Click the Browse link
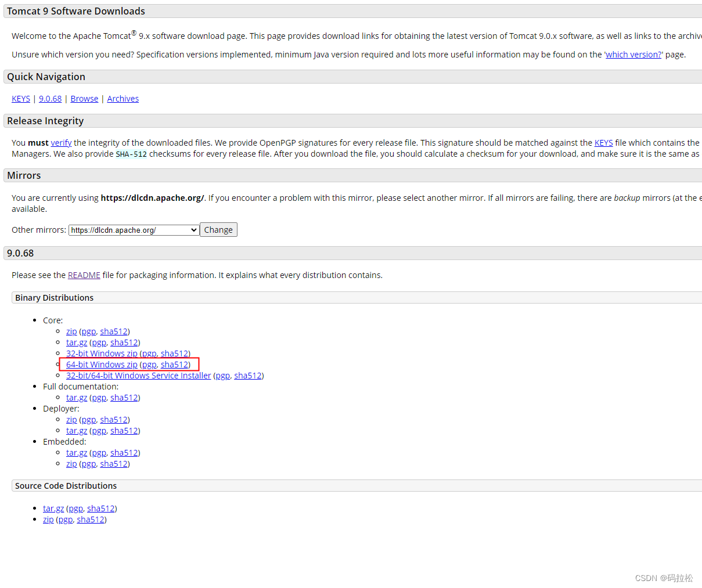Viewport: 702px width, 588px height. [x=84, y=99]
